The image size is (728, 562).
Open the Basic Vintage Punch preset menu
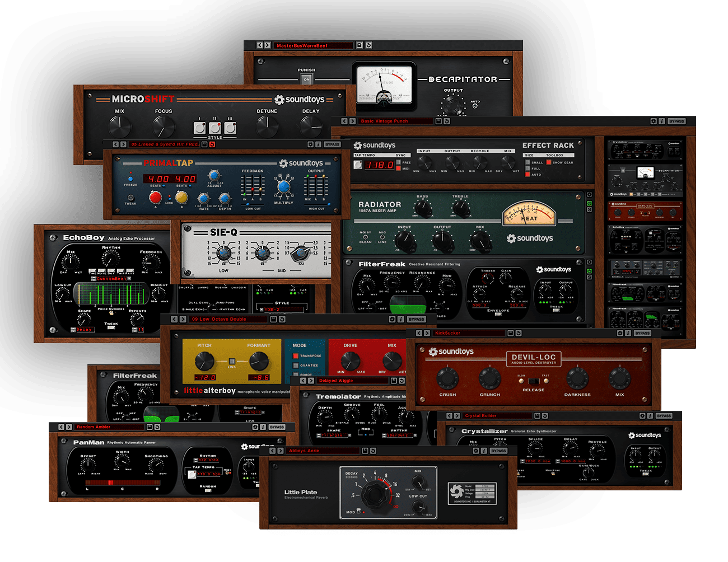(395, 121)
